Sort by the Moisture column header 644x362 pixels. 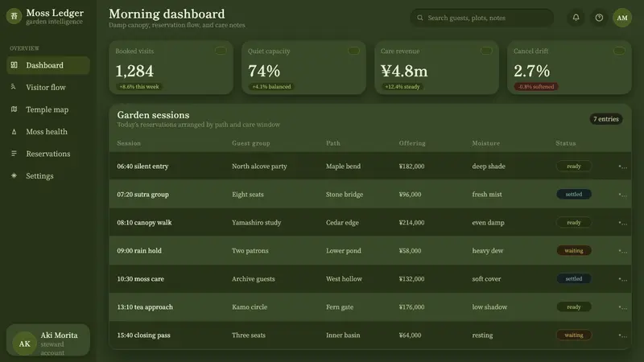(486, 143)
